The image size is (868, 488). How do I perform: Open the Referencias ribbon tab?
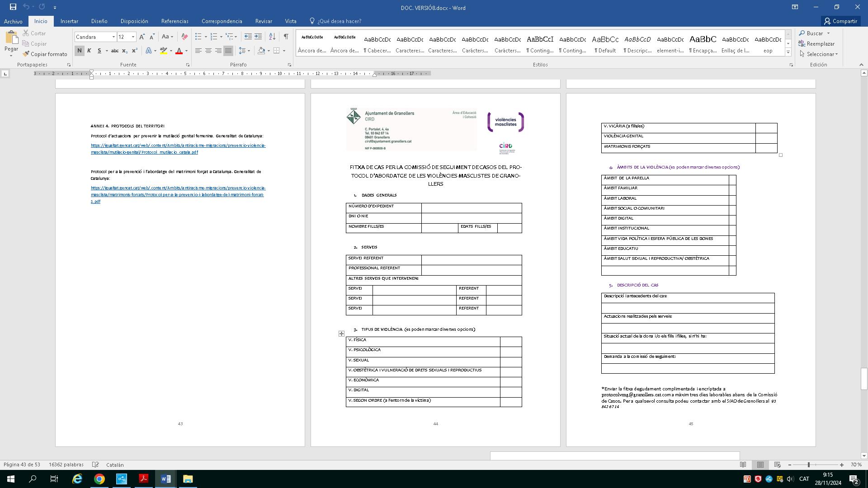point(175,21)
